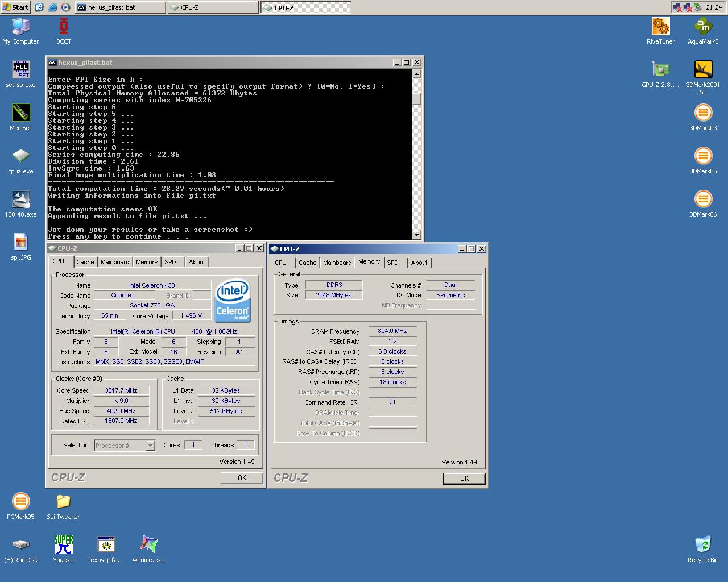
Task: Open the Memory tab in left CPU-Z
Action: pyautogui.click(x=147, y=262)
